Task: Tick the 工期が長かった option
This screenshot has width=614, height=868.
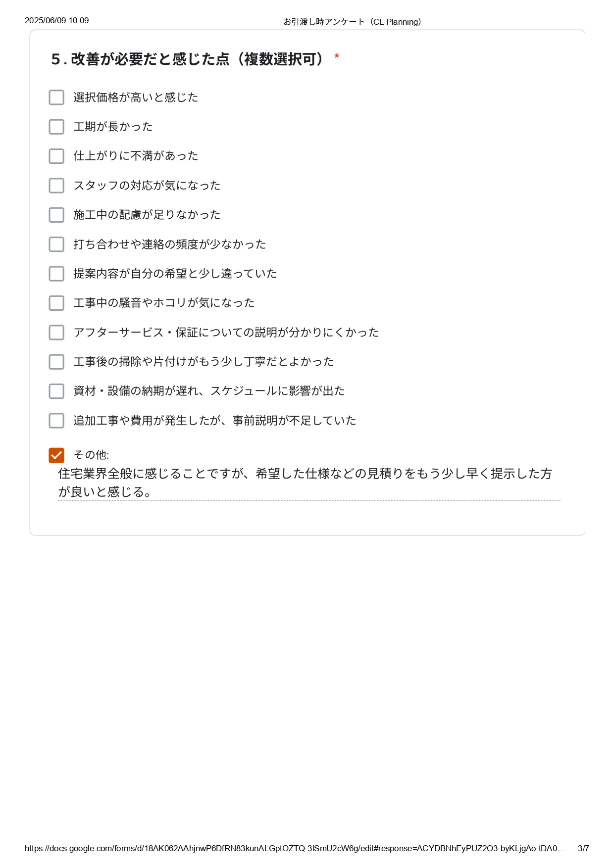Action: (56, 127)
